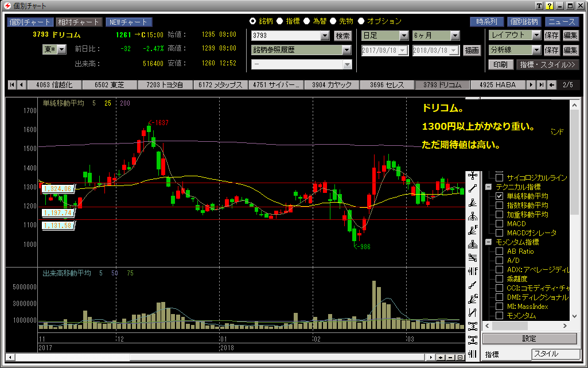Select the trend line drawing tool
This screenshot has width=588, height=368.
click(x=473, y=189)
